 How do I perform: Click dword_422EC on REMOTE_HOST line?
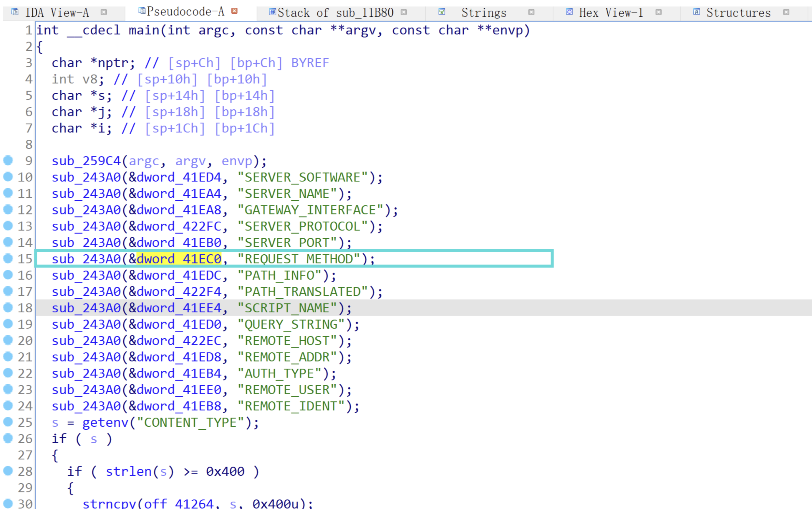click(x=179, y=341)
